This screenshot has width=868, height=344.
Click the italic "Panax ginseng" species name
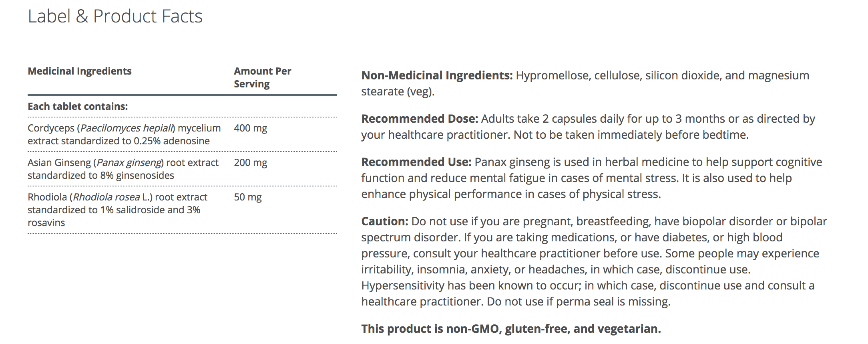129,163
